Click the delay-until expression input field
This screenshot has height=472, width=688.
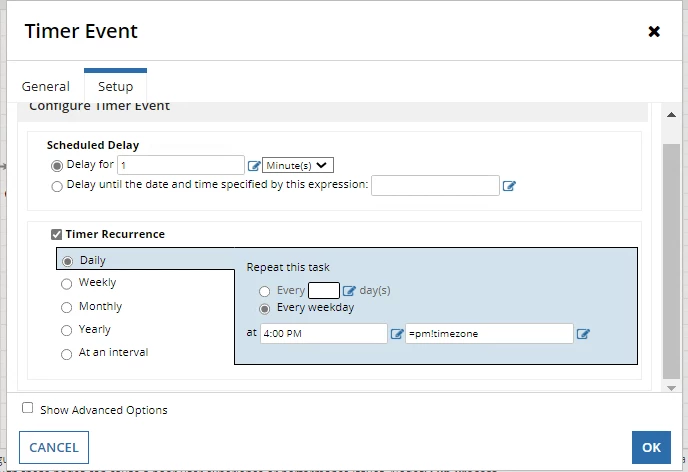(435, 186)
